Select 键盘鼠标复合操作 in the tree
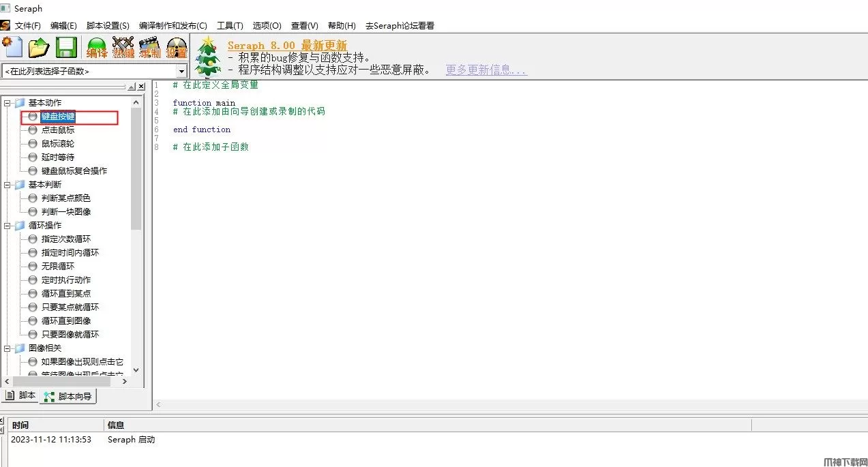The width and height of the screenshot is (868, 467). click(x=74, y=171)
